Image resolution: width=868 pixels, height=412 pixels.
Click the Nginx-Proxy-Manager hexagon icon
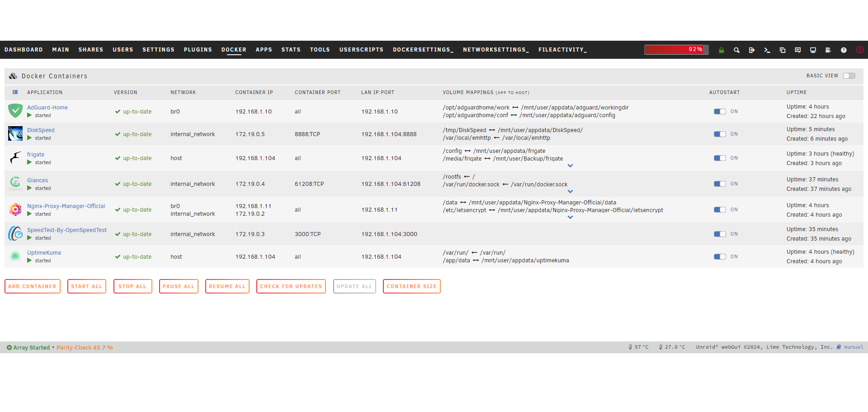click(15, 209)
